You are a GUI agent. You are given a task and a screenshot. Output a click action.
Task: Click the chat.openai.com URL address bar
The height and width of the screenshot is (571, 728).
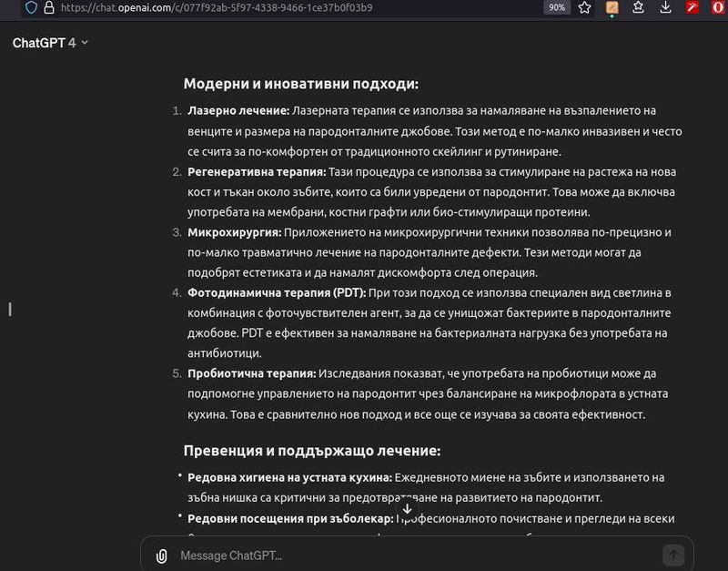pos(273,8)
